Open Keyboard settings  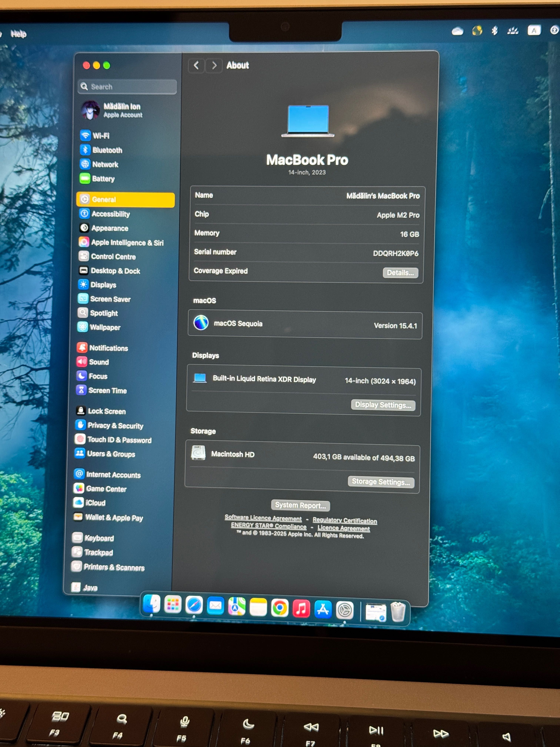click(94, 538)
